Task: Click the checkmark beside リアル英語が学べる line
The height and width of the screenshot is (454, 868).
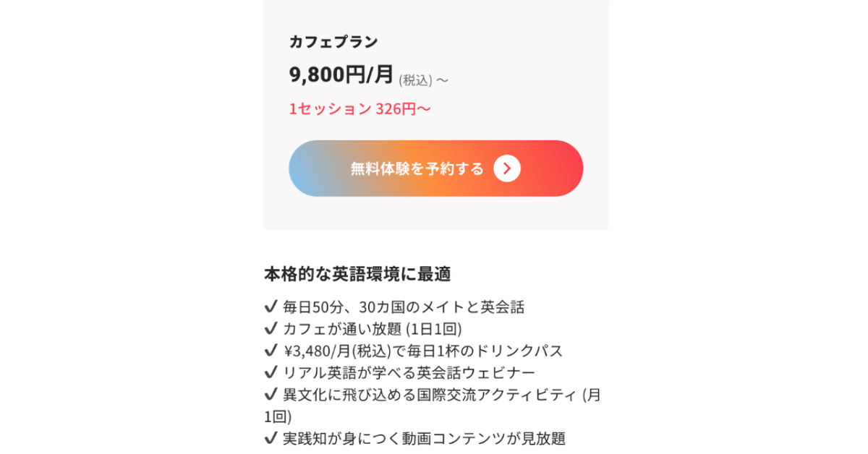Action: (271, 372)
